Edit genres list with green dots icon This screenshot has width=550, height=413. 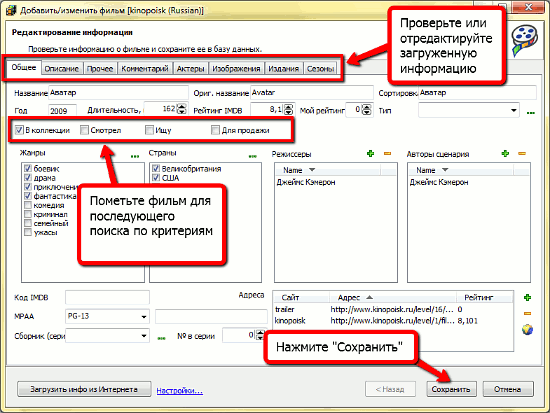click(x=135, y=156)
